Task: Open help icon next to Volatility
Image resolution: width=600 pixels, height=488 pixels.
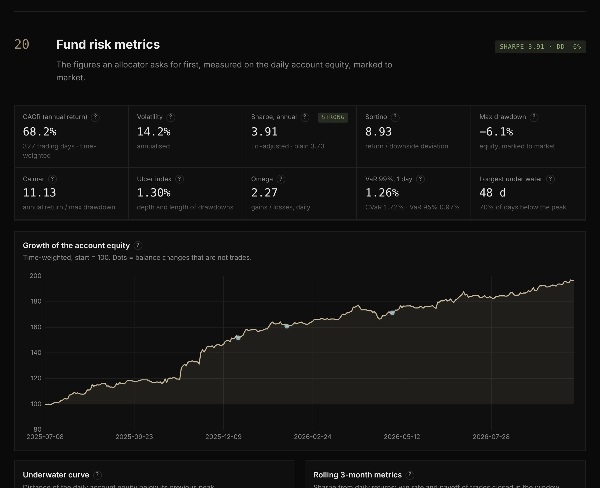Action: click(171, 117)
